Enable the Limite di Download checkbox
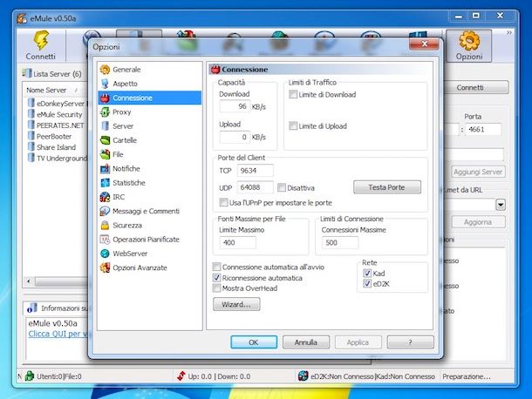Viewport: 532px width, 399px height. [x=293, y=94]
